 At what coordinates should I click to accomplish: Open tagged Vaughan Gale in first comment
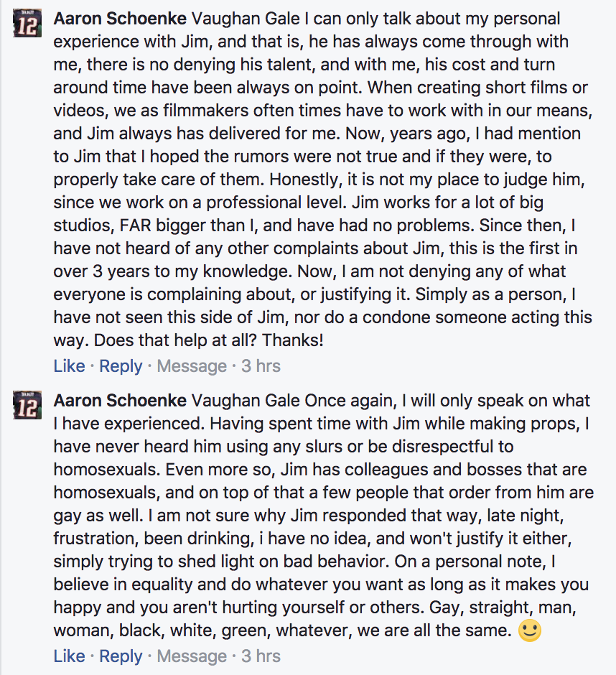click(246, 19)
